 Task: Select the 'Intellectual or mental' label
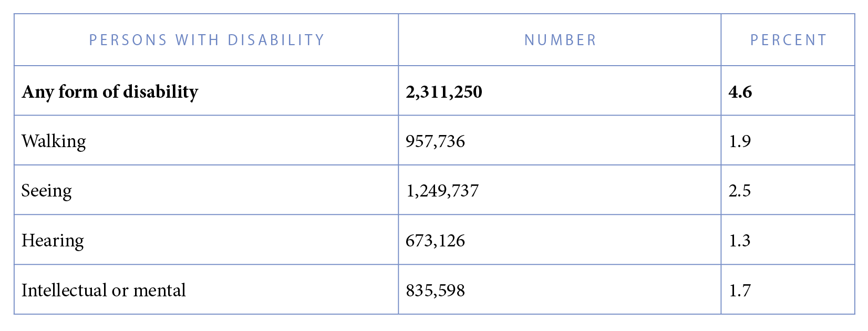click(104, 290)
